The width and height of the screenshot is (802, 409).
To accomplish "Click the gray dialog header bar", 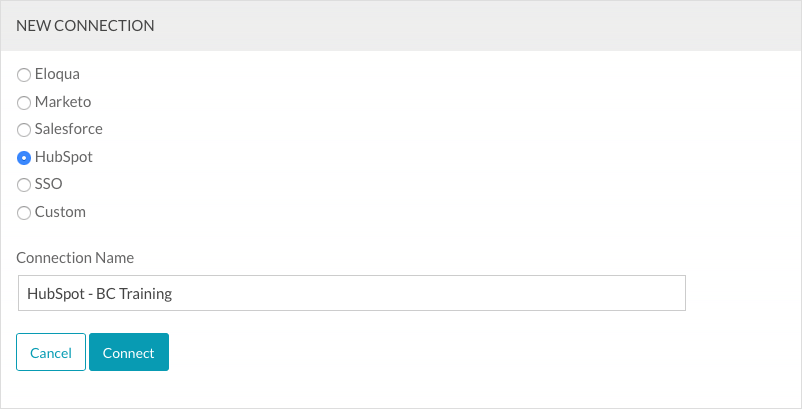I will [500, 25].
